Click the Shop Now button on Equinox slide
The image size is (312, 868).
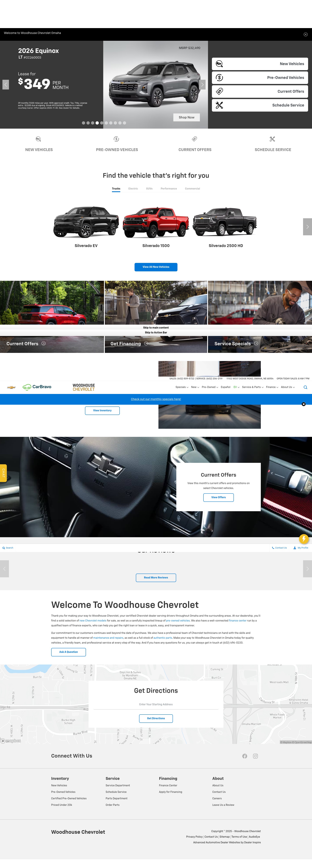[x=187, y=117]
